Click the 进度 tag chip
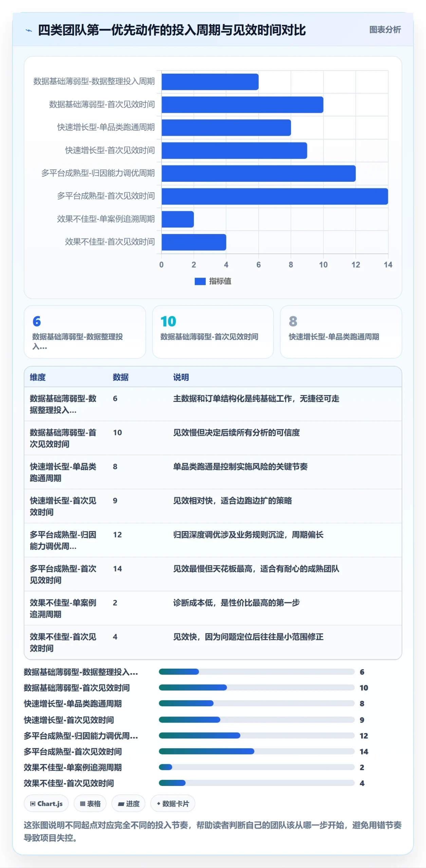The height and width of the screenshot is (868, 426). pyautogui.click(x=128, y=804)
